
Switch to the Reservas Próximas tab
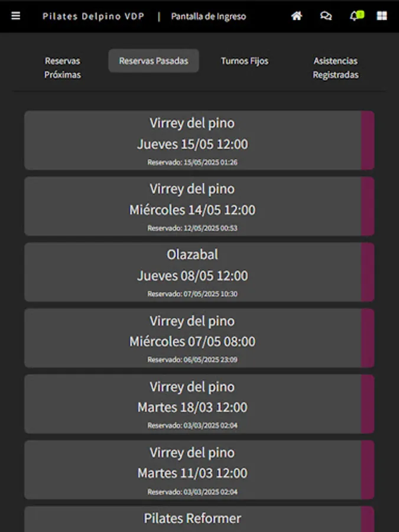click(x=61, y=67)
